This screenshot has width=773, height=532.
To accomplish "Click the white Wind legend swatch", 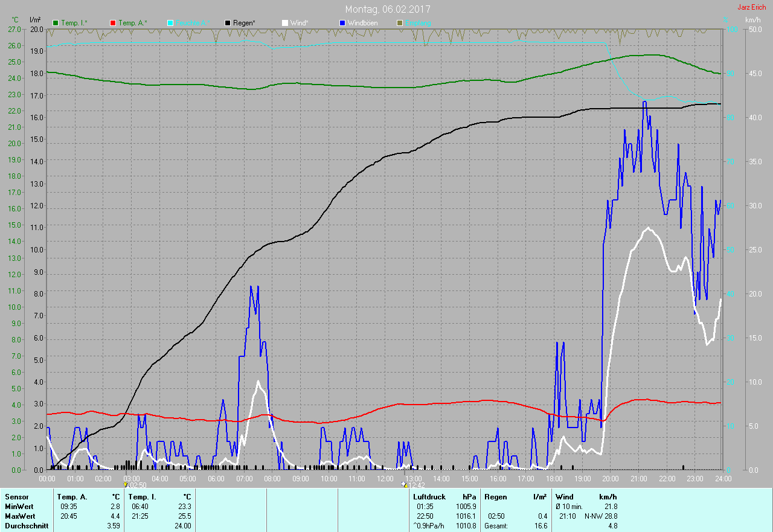I will click(x=285, y=23).
